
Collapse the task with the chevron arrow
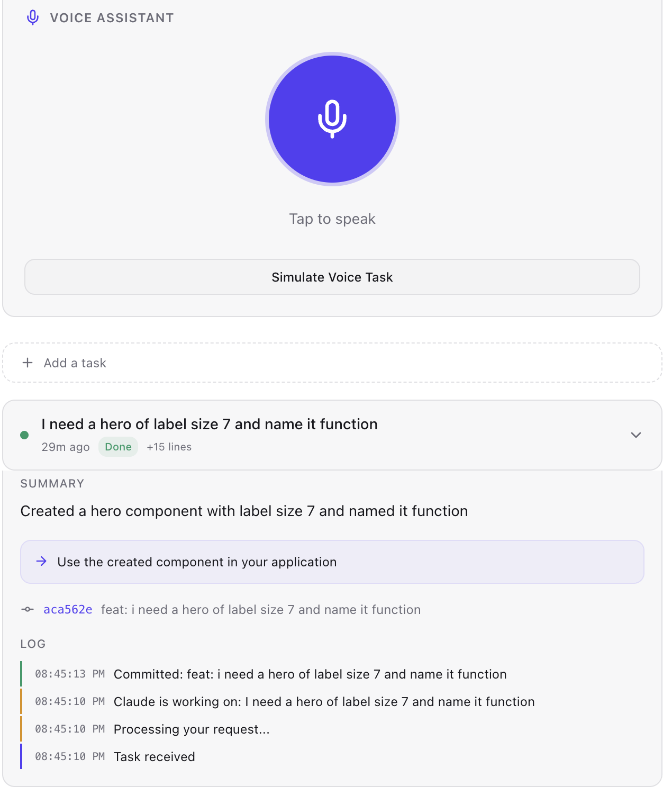(x=636, y=435)
